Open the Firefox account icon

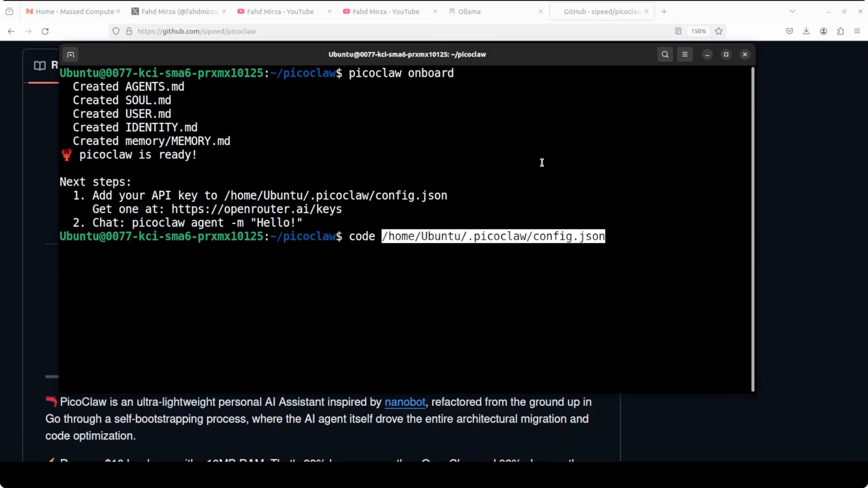823,31
